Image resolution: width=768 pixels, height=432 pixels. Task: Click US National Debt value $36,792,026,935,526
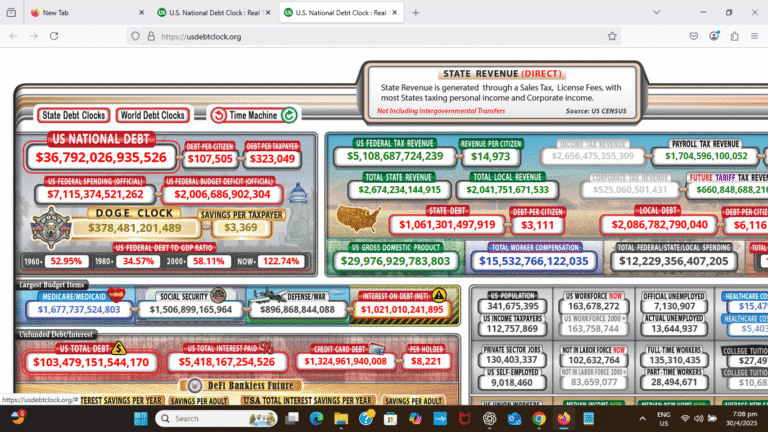(x=101, y=157)
